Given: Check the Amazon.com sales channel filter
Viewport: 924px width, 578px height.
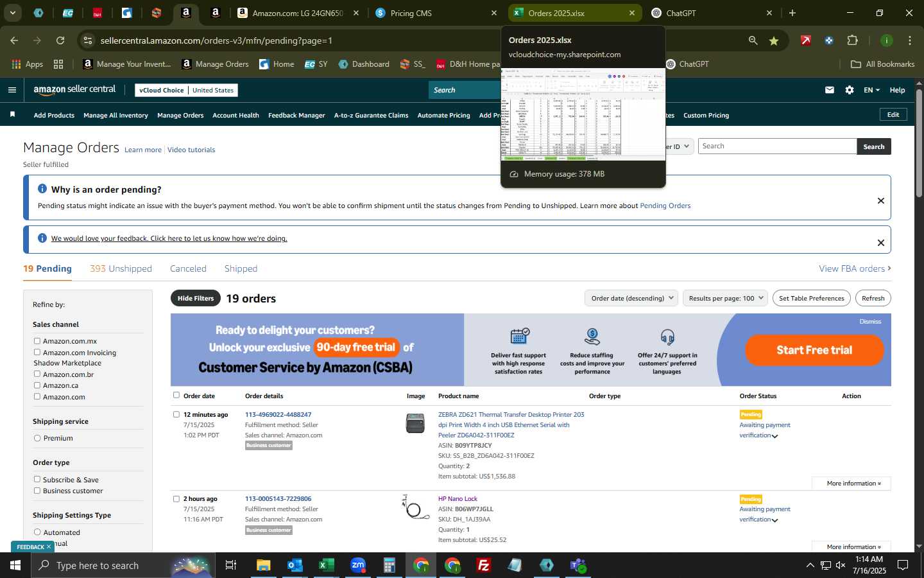Looking at the screenshot, I should click(x=37, y=396).
